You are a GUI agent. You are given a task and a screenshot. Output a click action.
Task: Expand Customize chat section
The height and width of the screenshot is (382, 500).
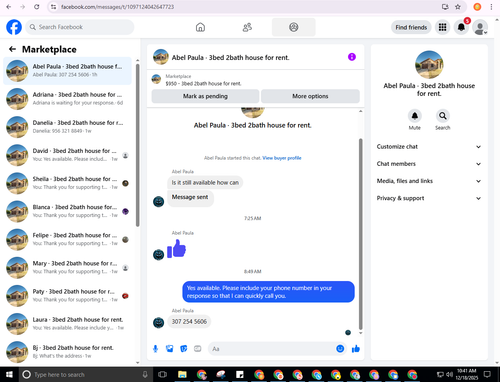[x=429, y=147]
